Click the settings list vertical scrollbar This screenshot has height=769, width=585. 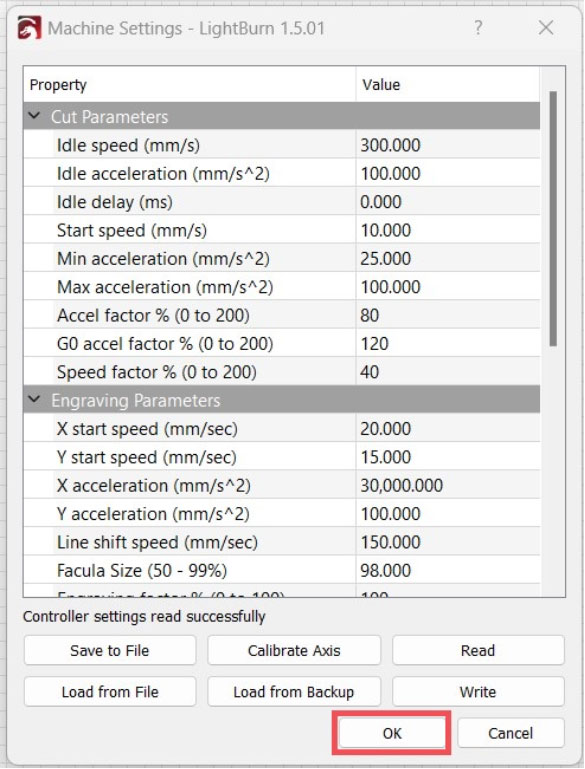(x=553, y=219)
